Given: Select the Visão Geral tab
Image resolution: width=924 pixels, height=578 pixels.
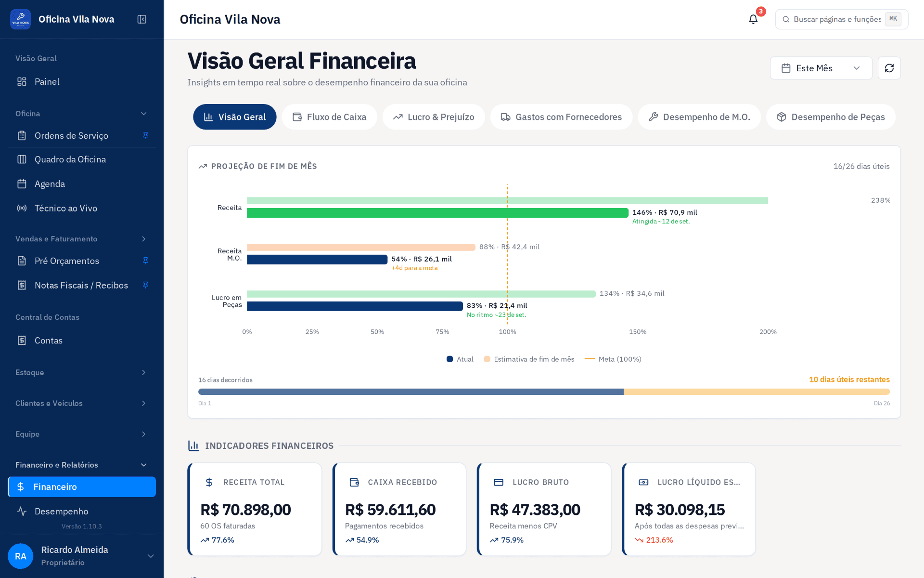Looking at the screenshot, I should tap(235, 117).
